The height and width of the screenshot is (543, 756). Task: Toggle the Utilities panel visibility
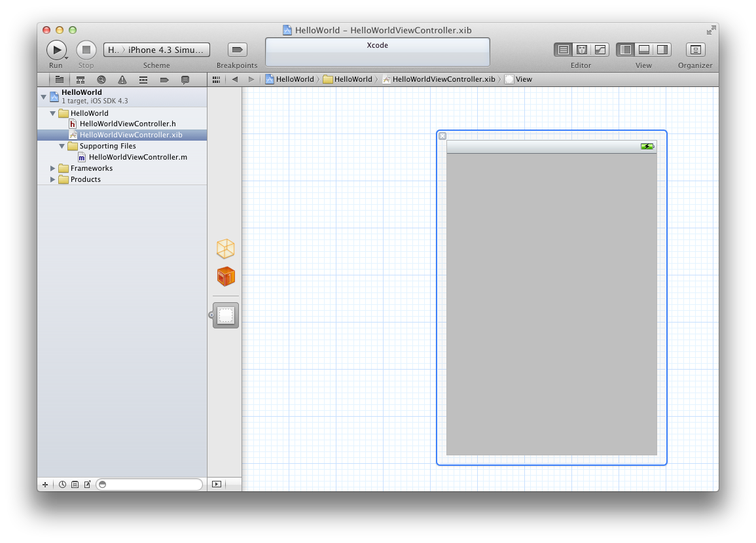click(663, 48)
